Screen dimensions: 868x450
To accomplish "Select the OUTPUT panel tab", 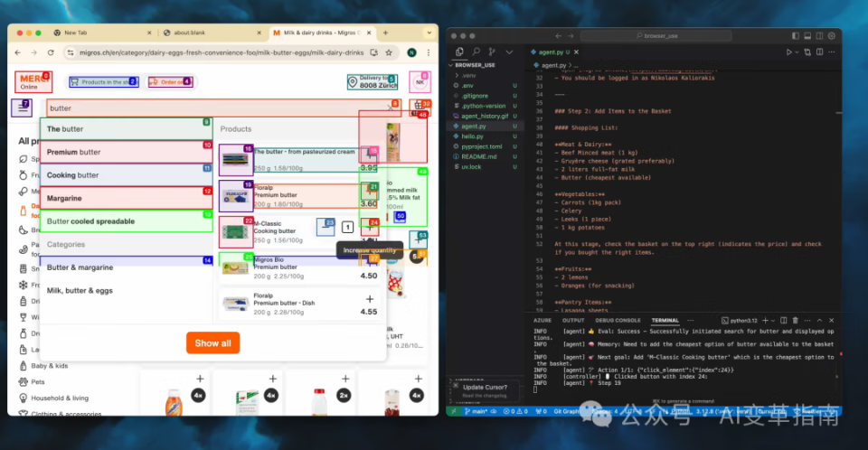I will coord(573,321).
